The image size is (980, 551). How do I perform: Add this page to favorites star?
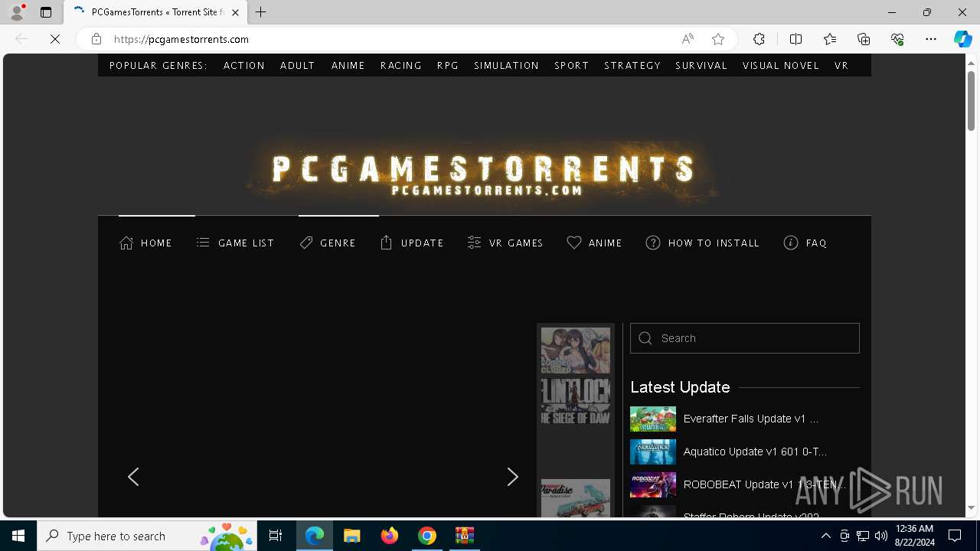pos(718,39)
